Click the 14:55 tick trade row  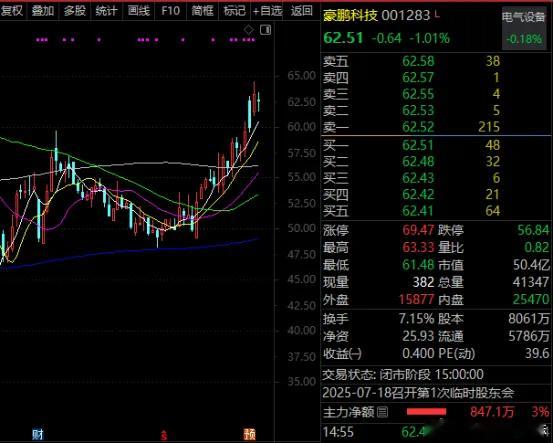(x=437, y=432)
